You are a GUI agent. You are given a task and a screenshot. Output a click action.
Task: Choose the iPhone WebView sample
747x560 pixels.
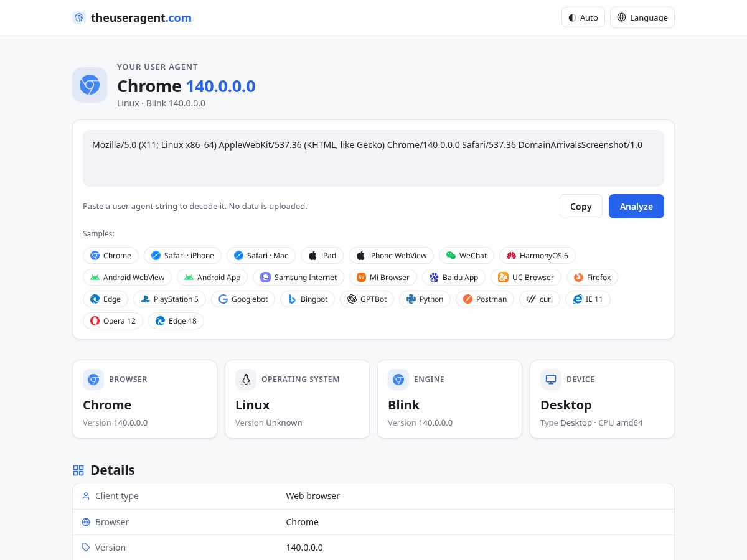pos(392,256)
